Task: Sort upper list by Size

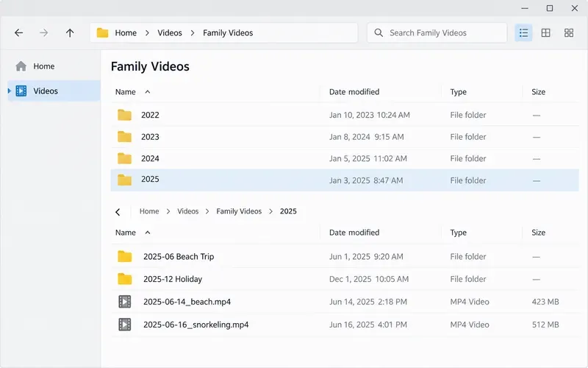Action: (x=538, y=92)
